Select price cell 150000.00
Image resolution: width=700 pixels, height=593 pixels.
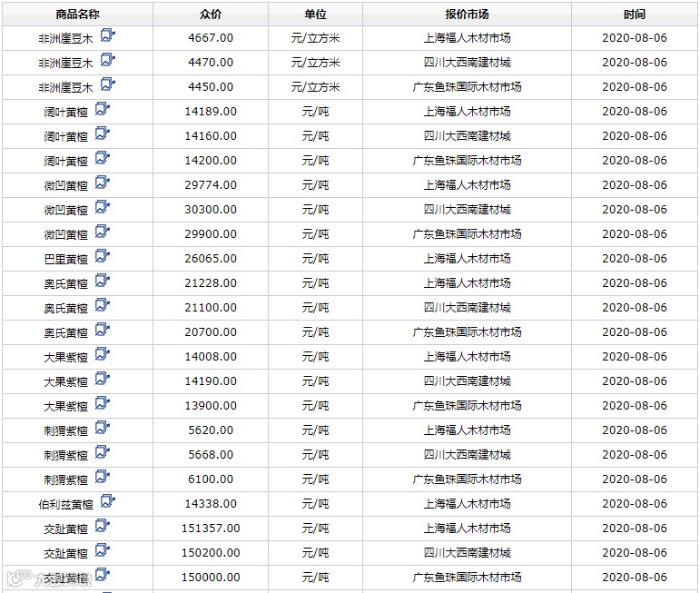click(211, 578)
